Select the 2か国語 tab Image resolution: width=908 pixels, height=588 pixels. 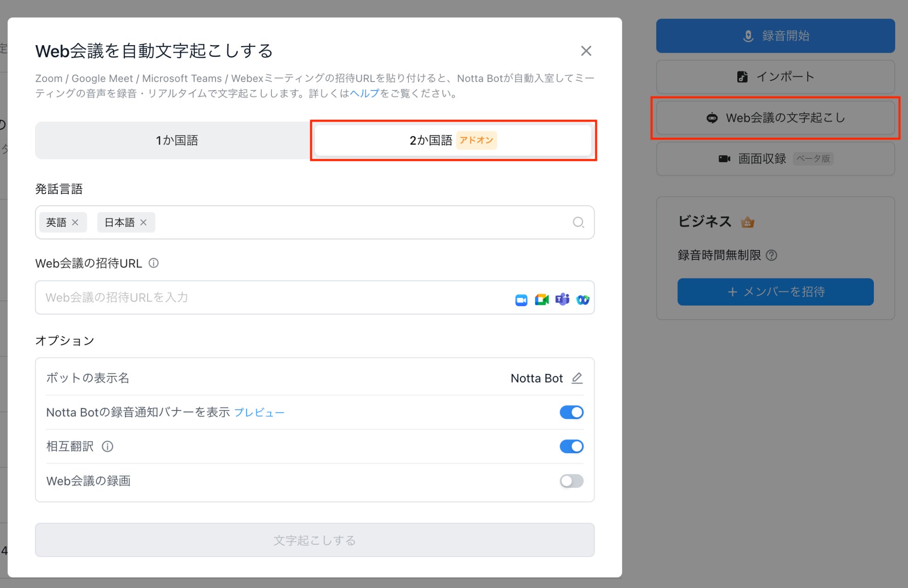(452, 140)
